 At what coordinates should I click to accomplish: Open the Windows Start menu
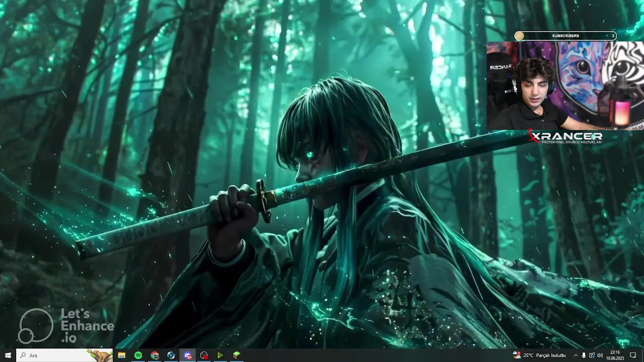click(x=8, y=355)
